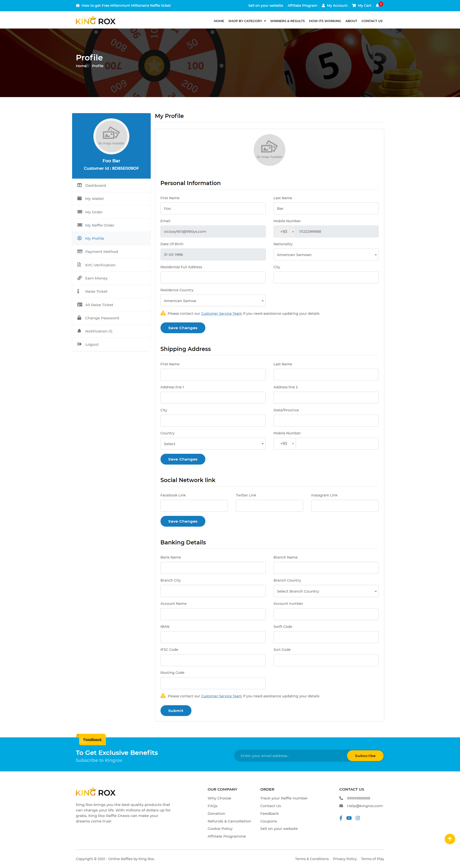The width and height of the screenshot is (460, 868).
Task: Click the footer email envelope icon
Action: [341, 806]
